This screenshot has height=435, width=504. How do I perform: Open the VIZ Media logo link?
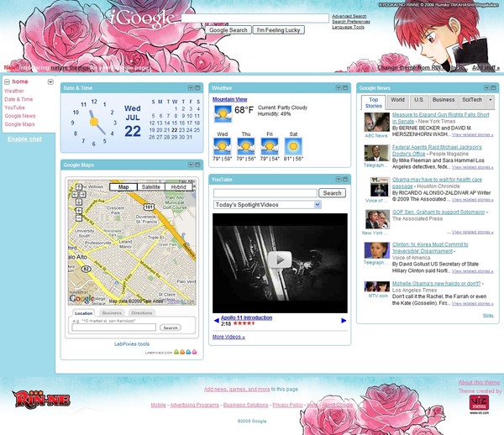[x=479, y=403]
